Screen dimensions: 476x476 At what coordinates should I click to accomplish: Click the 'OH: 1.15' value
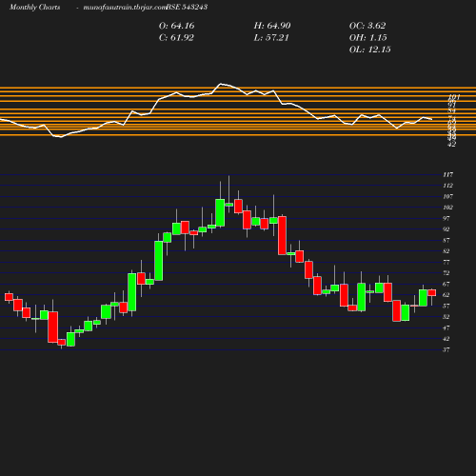(x=368, y=38)
